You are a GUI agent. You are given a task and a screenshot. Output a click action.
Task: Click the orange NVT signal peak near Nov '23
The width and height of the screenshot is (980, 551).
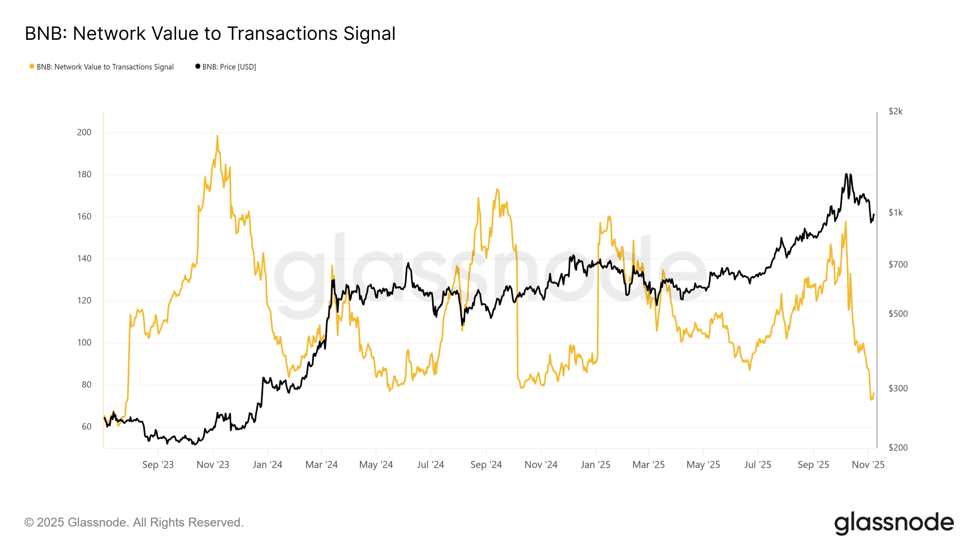click(x=217, y=137)
